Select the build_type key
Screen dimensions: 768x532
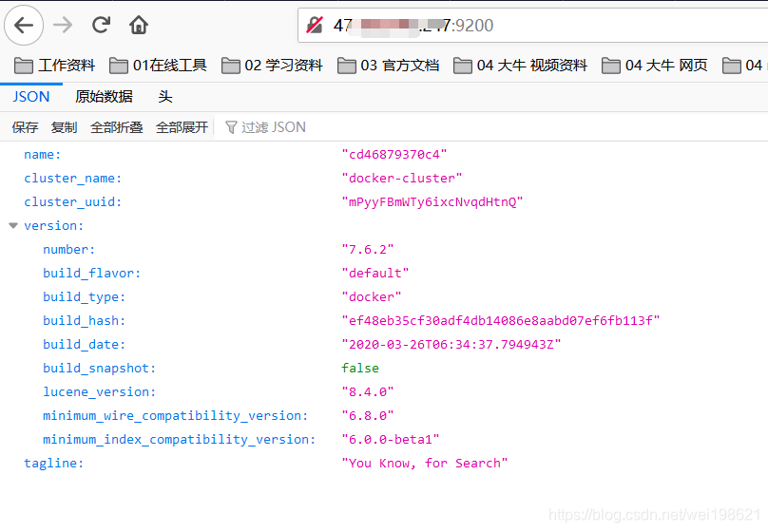(85, 297)
